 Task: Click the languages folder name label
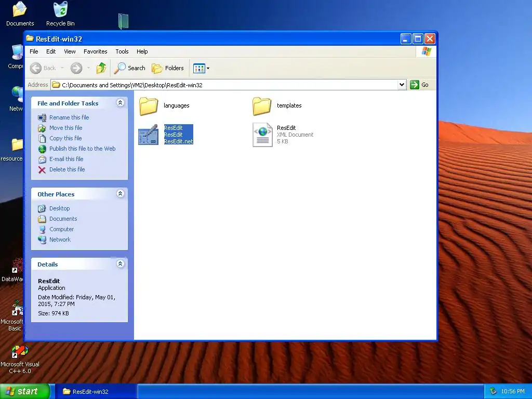click(x=177, y=105)
